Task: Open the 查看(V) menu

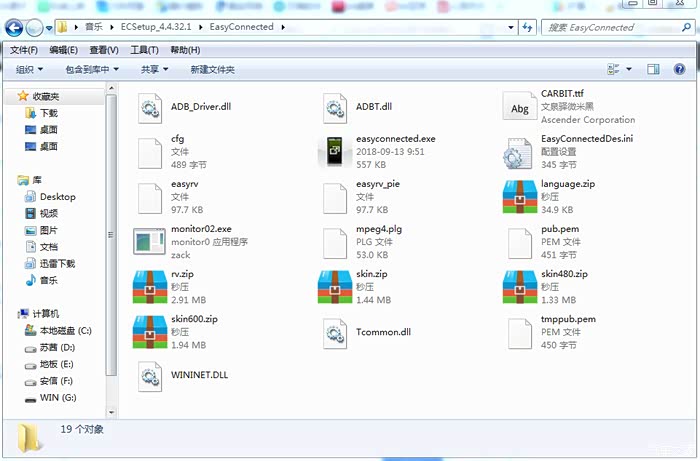Action: pos(104,50)
